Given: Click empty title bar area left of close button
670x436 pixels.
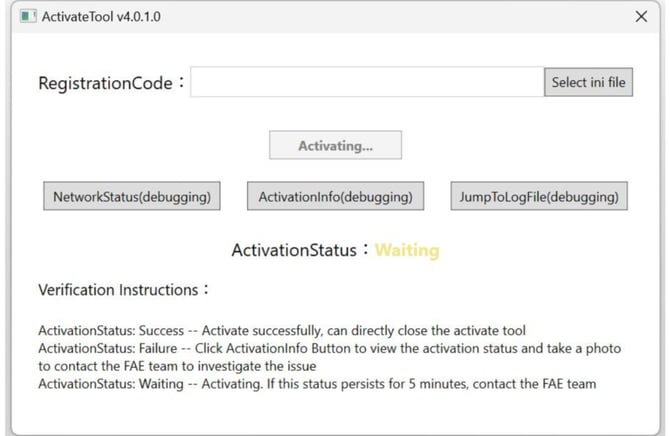Looking at the screenshot, I should click(400, 17).
